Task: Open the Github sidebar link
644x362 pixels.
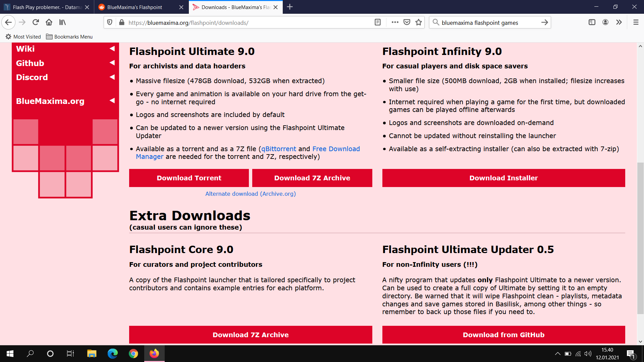Action: (30, 63)
